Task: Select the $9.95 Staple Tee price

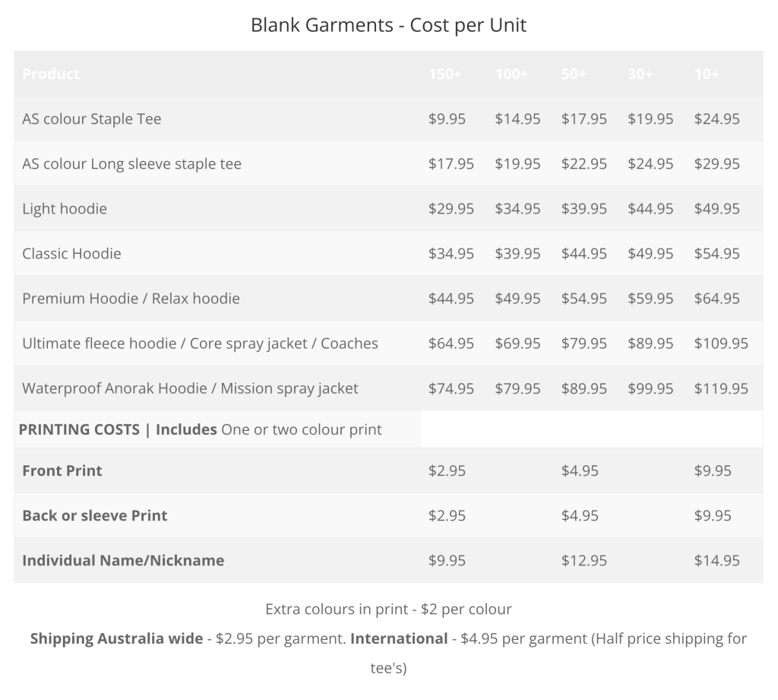Action: pyautogui.click(x=447, y=119)
